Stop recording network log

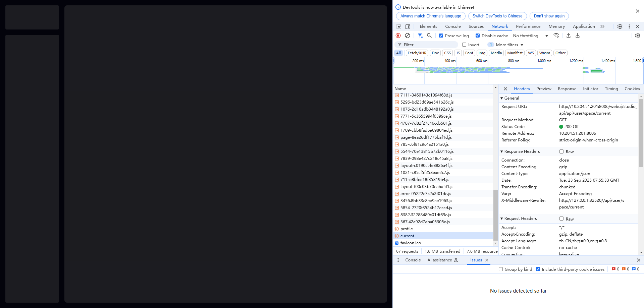coord(398,36)
